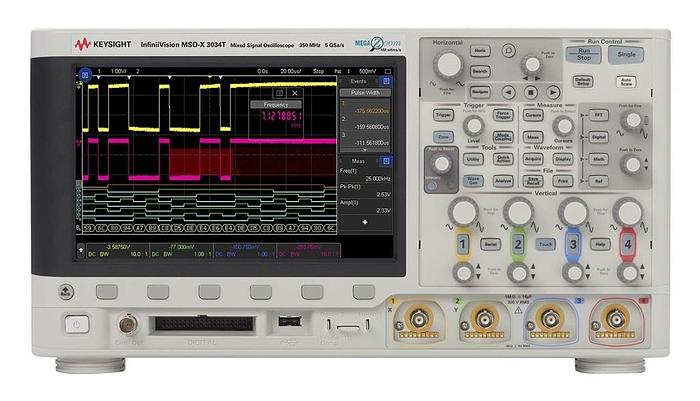Screen dimensions: 700x401
Task: Push the channel 2 vertical position knob
Action: (518, 273)
